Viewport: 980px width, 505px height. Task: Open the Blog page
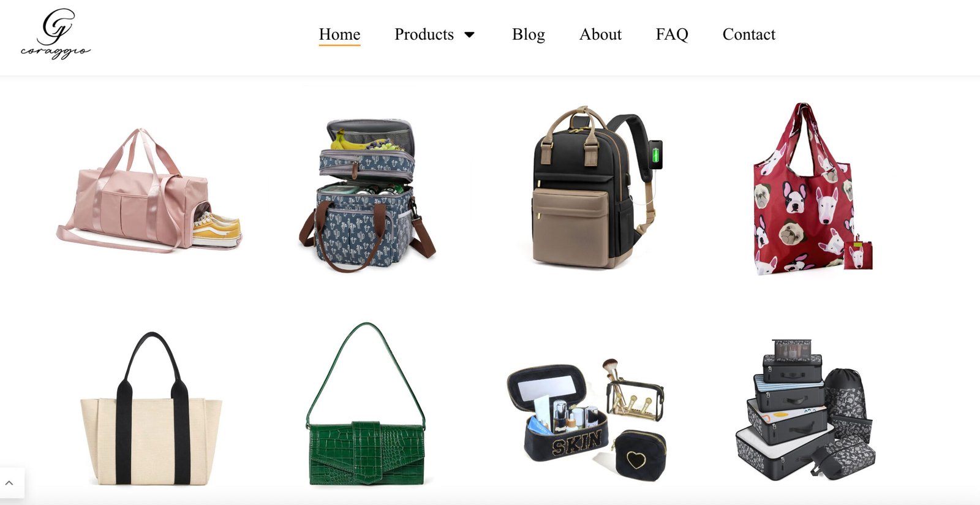click(528, 34)
